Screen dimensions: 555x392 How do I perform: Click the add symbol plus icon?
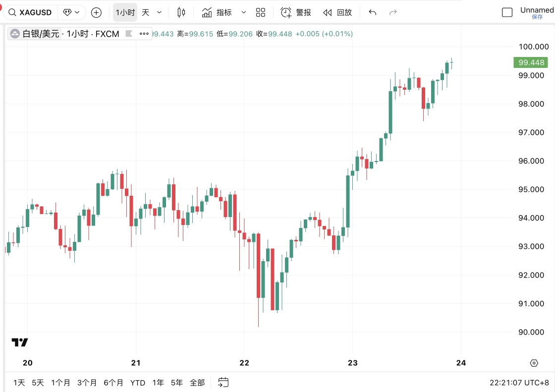[96, 13]
